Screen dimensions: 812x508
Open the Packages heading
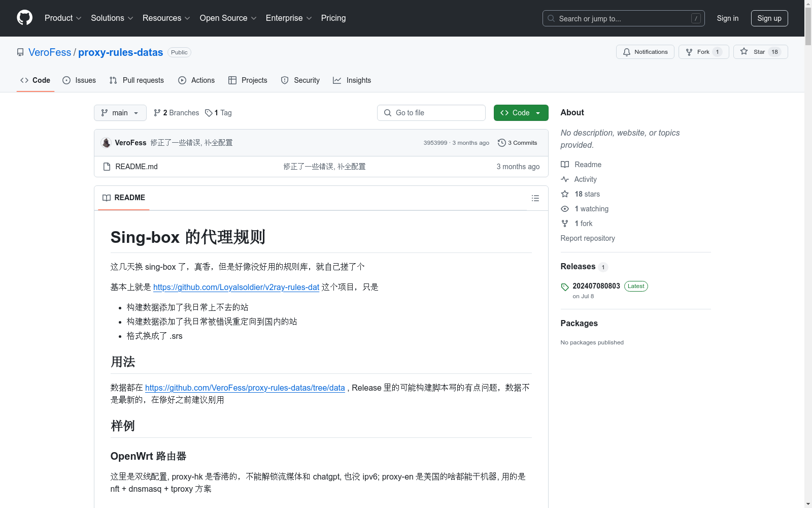(x=579, y=323)
